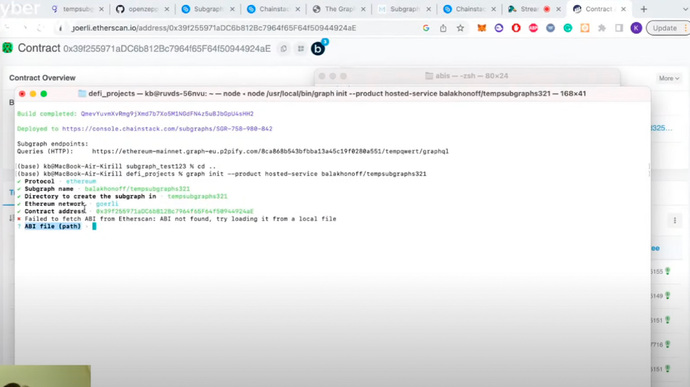Click the ABI file path prompt

(53, 226)
